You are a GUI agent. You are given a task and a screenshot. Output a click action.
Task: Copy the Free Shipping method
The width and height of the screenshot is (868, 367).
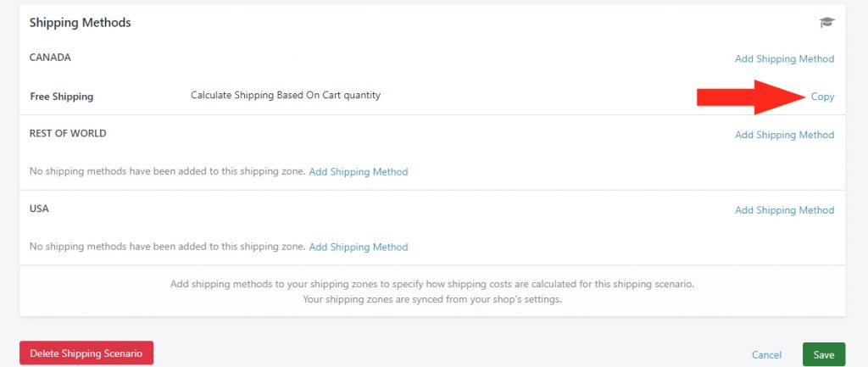[822, 97]
